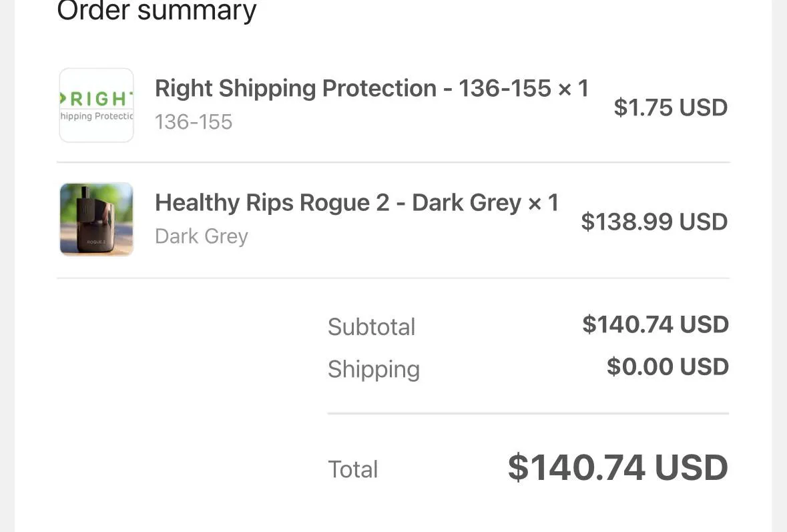Click the divider line above Total
This screenshot has height=532, width=787.
click(x=527, y=414)
